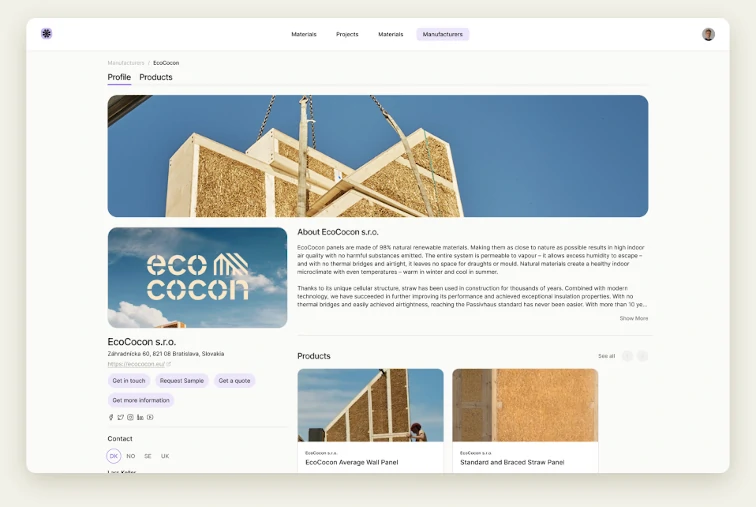Click the Get more information button
Image resolution: width=756 pixels, height=507 pixels.
(141, 400)
